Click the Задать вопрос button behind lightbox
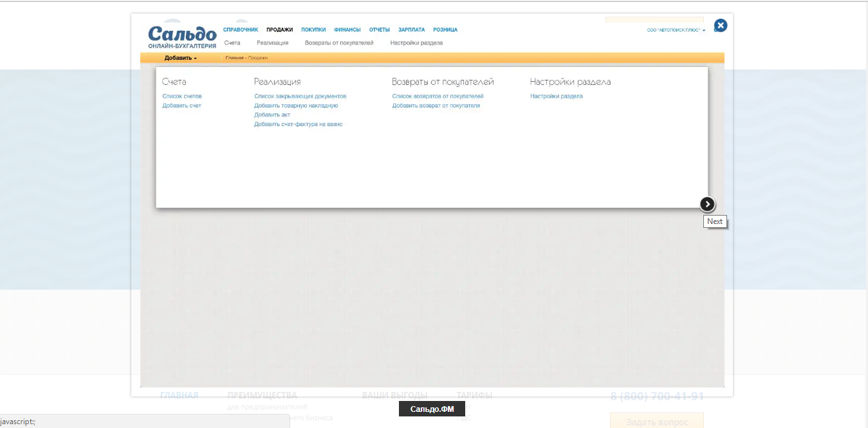Image resolution: width=868 pixels, height=428 pixels. click(x=657, y=422)
